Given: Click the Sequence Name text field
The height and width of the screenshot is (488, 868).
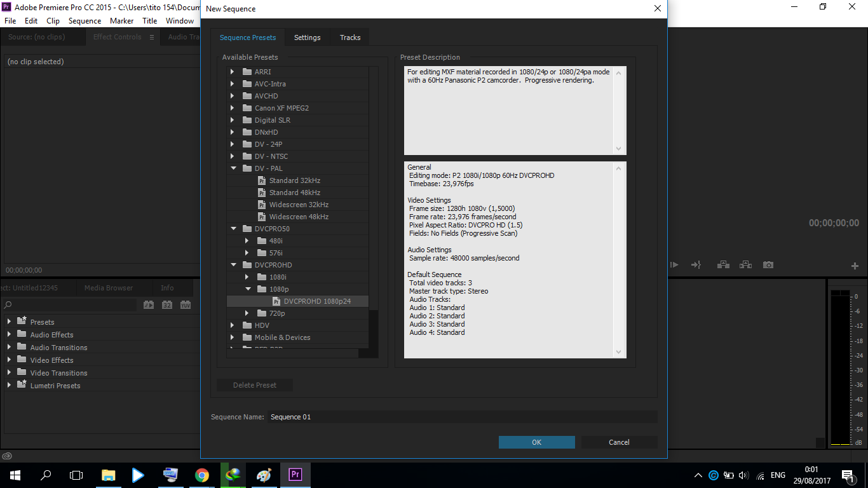Looking at the screenshot, I should click(x=462, y=417).
